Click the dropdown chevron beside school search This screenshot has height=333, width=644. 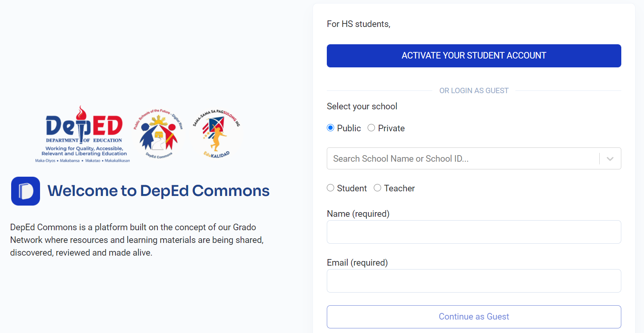pos(610,158)
